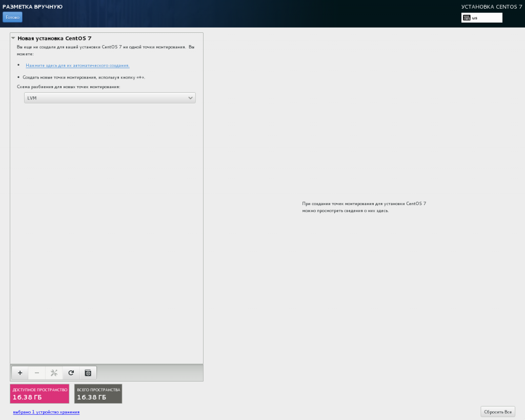Click the mount point details placeholder text
525x420 pixels.
(x=364, y=207)
